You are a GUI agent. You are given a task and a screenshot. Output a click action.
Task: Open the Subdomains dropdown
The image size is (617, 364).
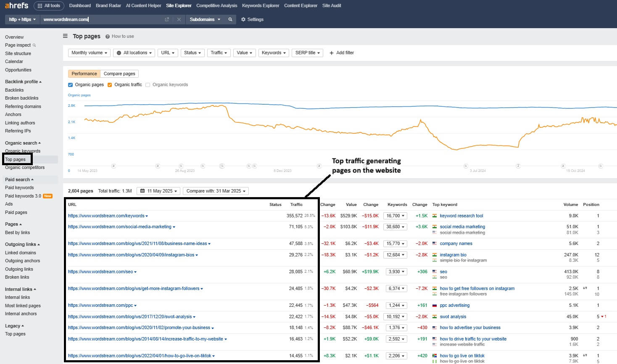tap(205, 19)
